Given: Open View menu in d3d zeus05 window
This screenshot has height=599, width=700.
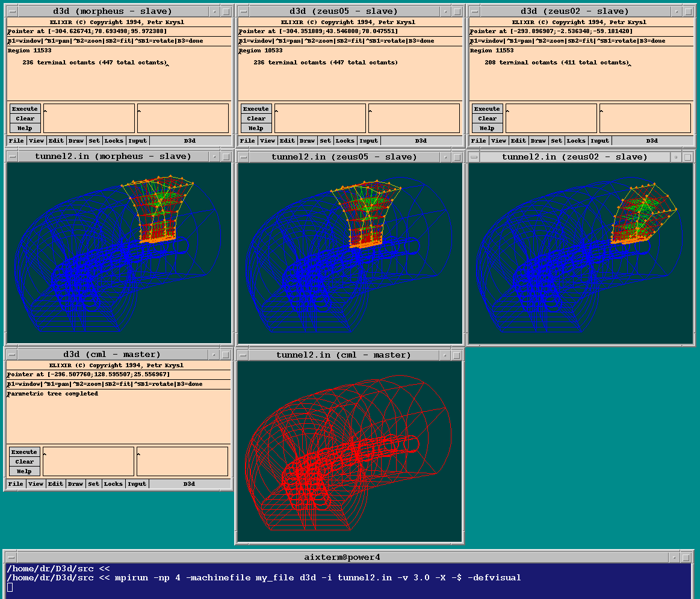Looking at the screenshot, I should 267,141.
